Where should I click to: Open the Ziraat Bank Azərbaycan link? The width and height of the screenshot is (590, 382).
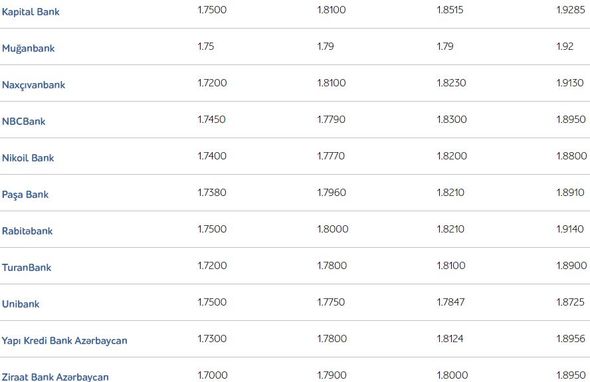click(55, 377)
